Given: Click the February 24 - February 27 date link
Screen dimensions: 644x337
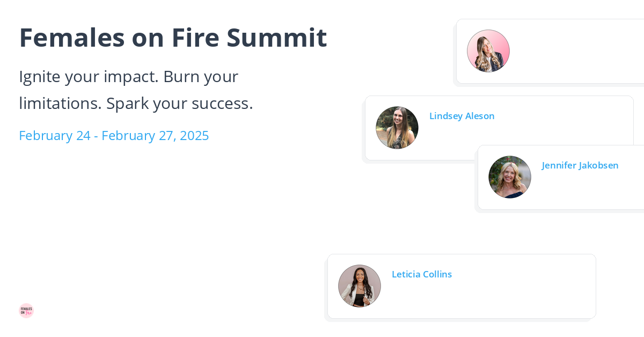Looking at the screenshot, I should [x=114, y=135].
